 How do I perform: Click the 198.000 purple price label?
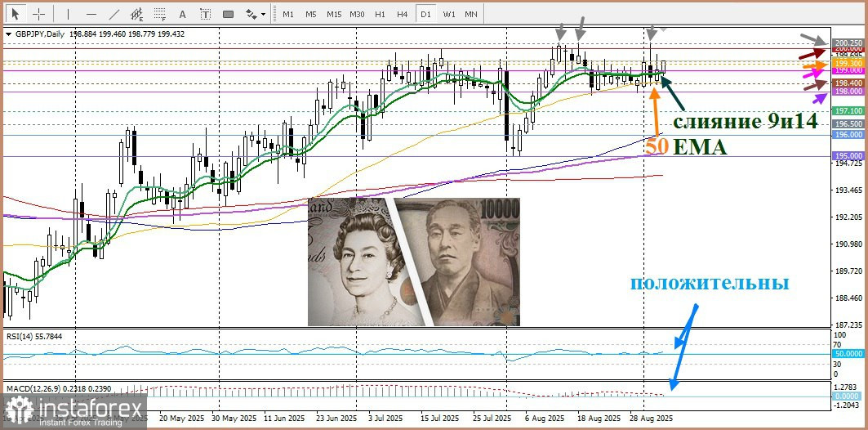(x=848, y=92)
